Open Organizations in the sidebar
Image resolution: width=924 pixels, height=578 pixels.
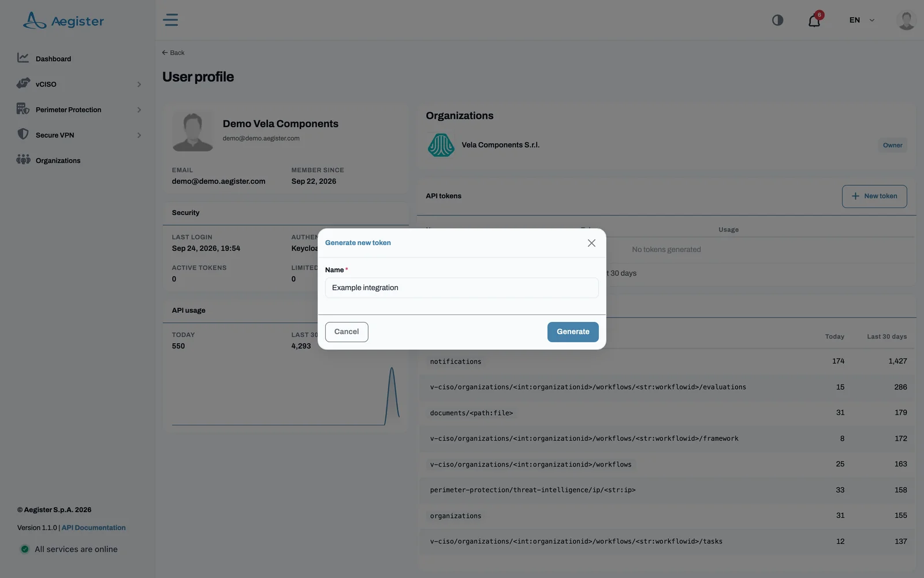(58, 161)
